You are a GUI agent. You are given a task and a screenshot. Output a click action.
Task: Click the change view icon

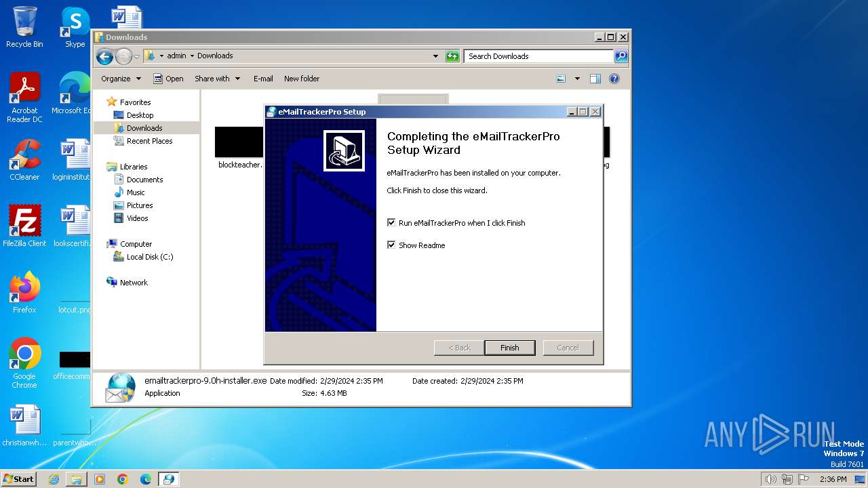[x=561, y=79]
